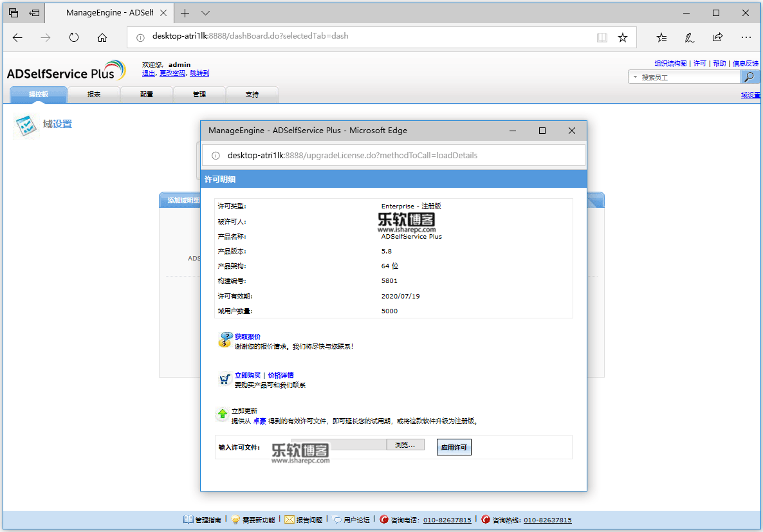Screen dimensions: 763x532
Task: Click the 用户论坛 speech bubble icon
Action: (x=337, y=519)
